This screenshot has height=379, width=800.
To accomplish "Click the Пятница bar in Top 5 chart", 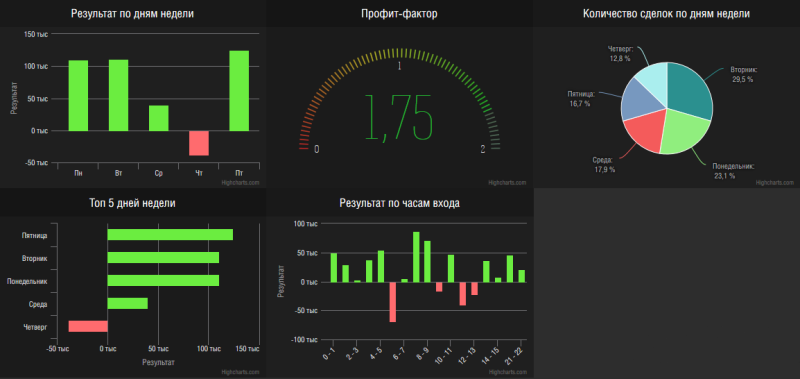I will pyautogui.click(x=170, y=235).
